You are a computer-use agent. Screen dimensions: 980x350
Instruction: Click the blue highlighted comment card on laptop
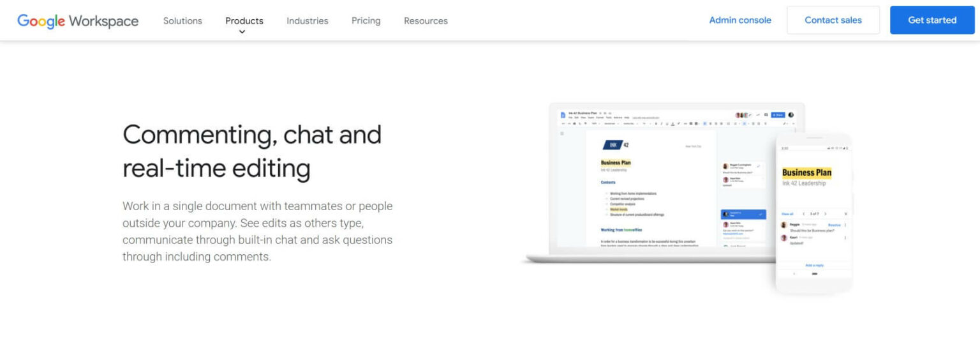click(743, 214)
